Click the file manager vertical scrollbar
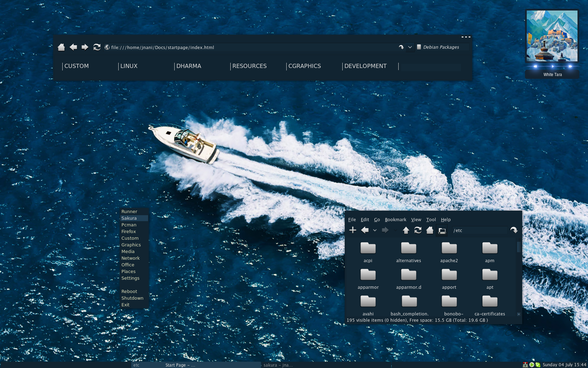This screenshot has width=588, height=368. (x=518, y=247)
